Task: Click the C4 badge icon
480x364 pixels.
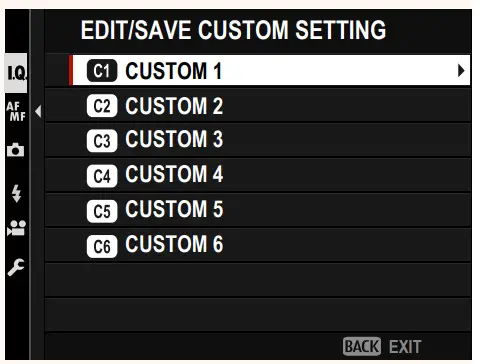Action: [102, 176]
